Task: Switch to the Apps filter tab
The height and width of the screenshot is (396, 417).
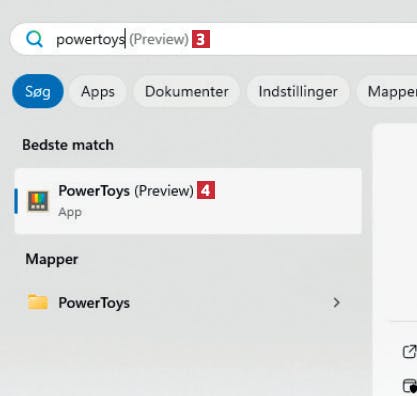Action: coord(98,91)
